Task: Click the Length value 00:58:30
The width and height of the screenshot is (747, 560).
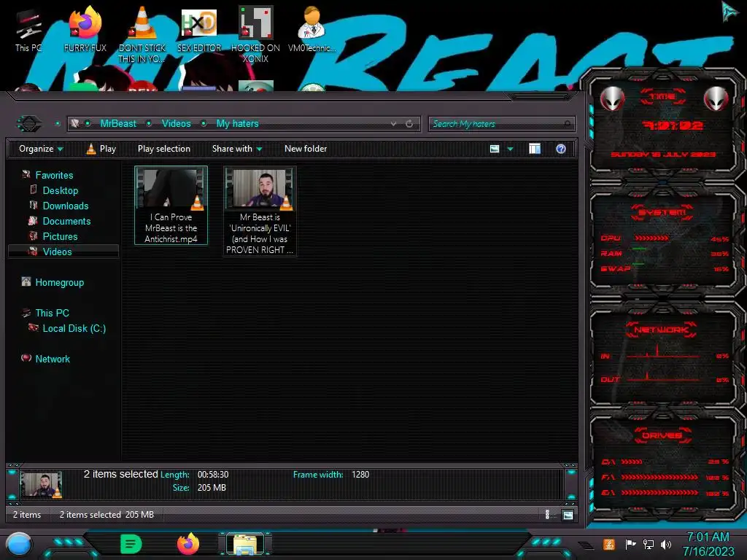Action: click(x=213, y=474)
